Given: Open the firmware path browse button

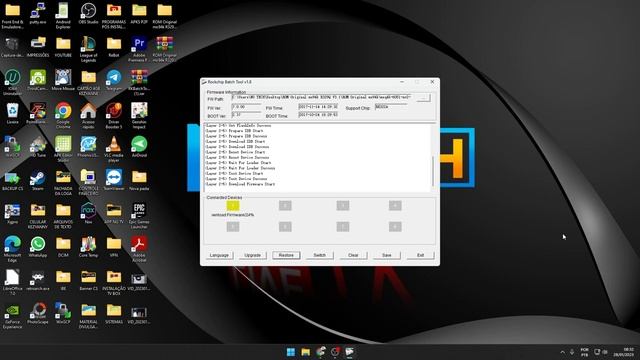Looking at the screenshot, I should [x=424, y=98].
